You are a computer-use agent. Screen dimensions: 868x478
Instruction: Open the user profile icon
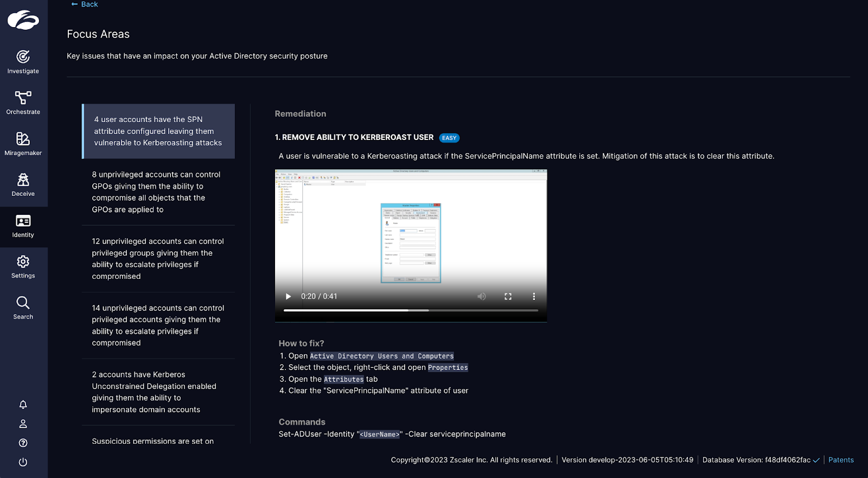coord(23,424)
